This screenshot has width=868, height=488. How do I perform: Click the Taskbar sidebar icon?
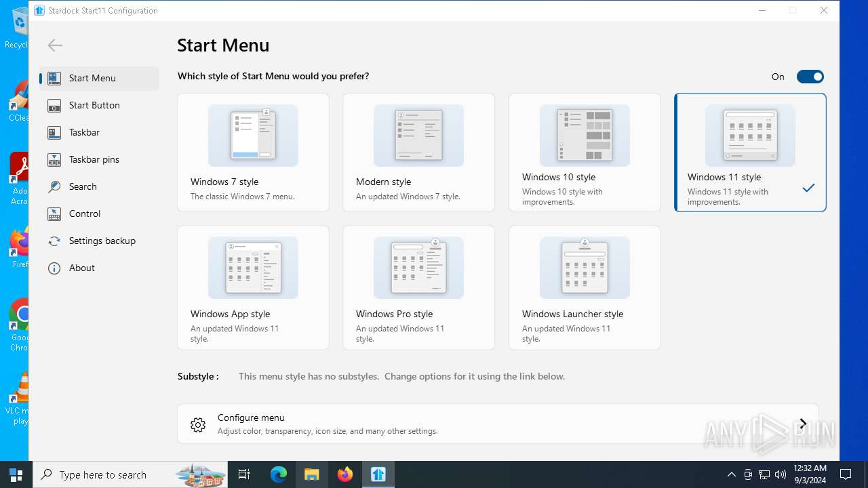point(54,132)
